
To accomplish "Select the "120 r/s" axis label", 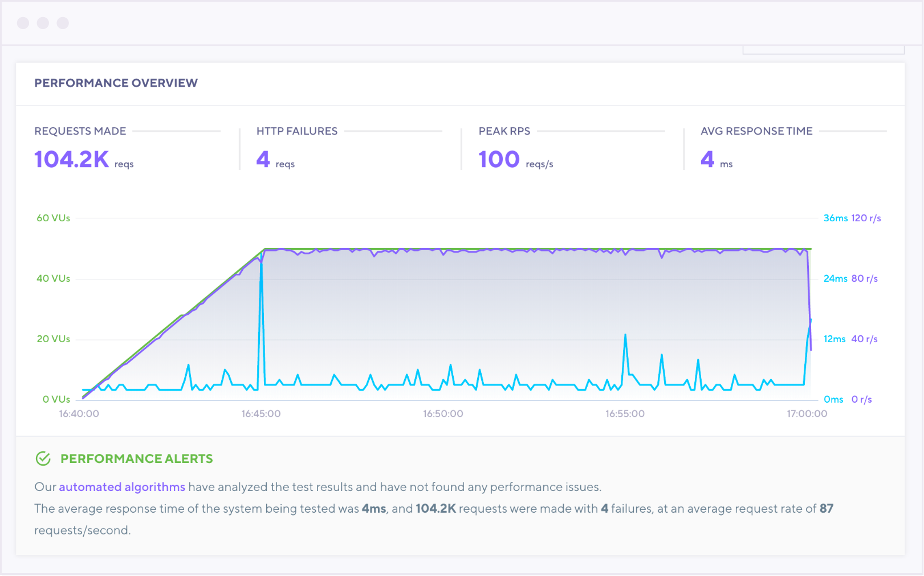I will (x=866, y=218).
